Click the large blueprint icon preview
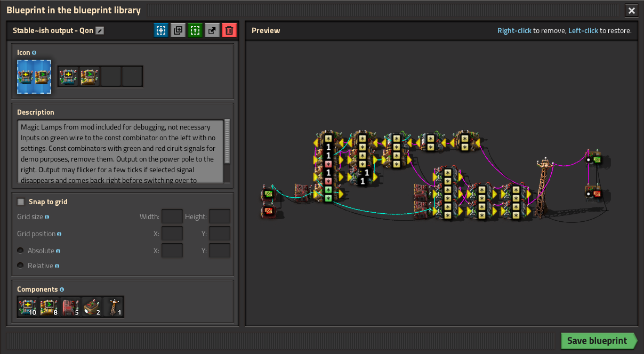The image size is (644, 354). [34, 77]
